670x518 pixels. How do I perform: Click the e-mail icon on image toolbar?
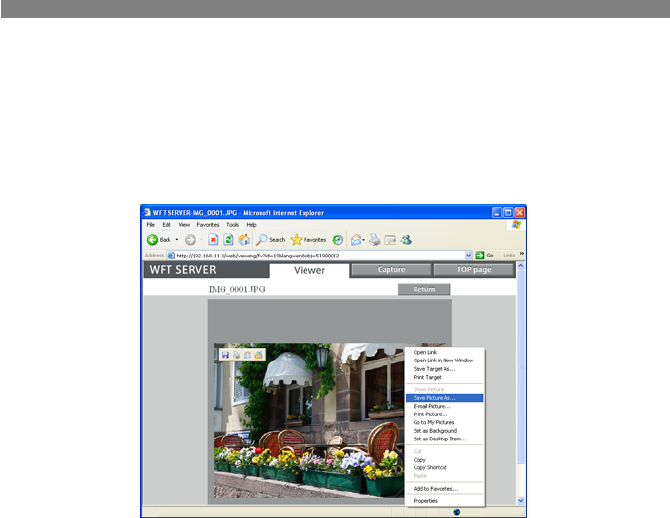pos(247,355)
